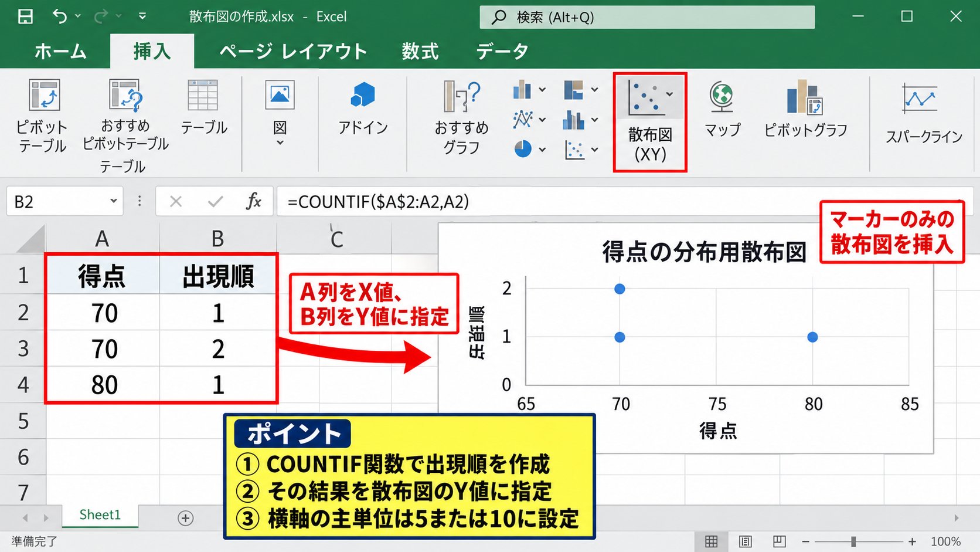
Task: Open the データ ribbon tab
Action: click(502, 52)
